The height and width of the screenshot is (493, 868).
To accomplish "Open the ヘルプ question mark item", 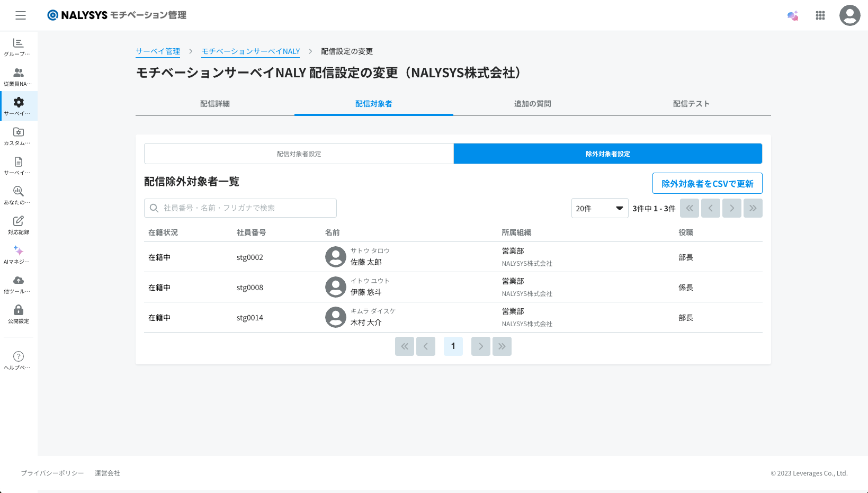I will [x=19, y=361].
